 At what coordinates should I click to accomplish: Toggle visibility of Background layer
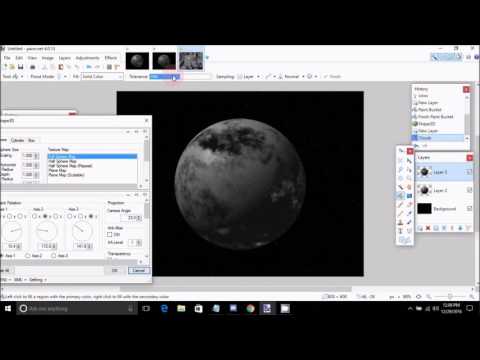pos(469,209)
